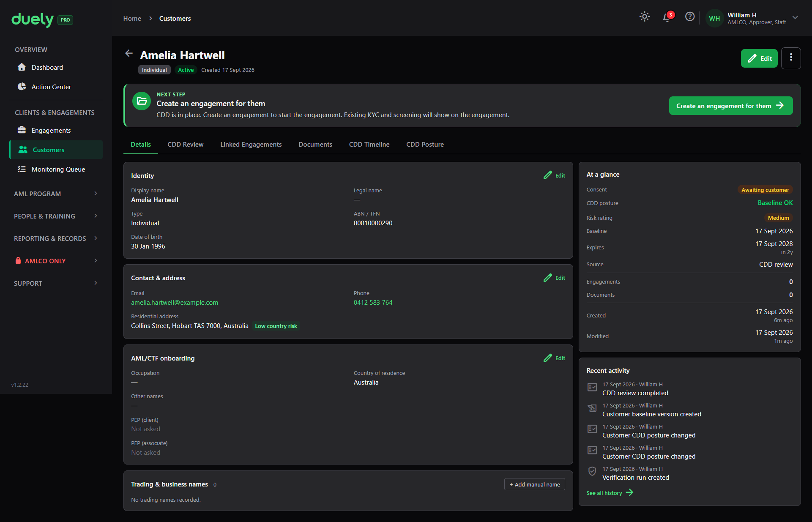Open Engagements in the sidebar
This screenshot has height=522, width=812.
pyautogui.click(x=56, y=130)
